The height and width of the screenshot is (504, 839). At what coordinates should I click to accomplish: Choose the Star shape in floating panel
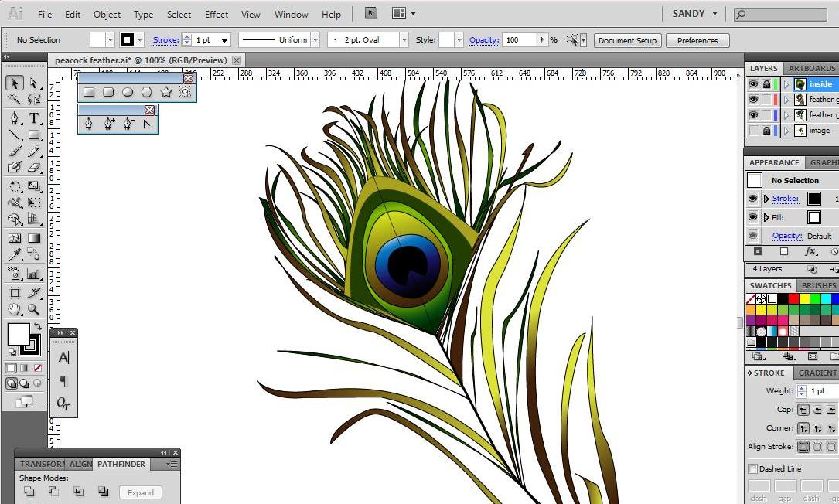pyautogui.click(x=166, y=92)
